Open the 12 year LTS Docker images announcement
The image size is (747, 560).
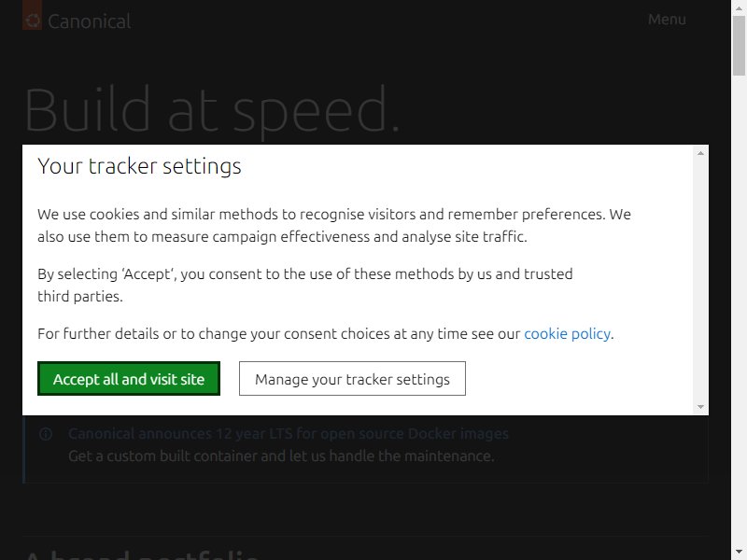pos(289,434)
